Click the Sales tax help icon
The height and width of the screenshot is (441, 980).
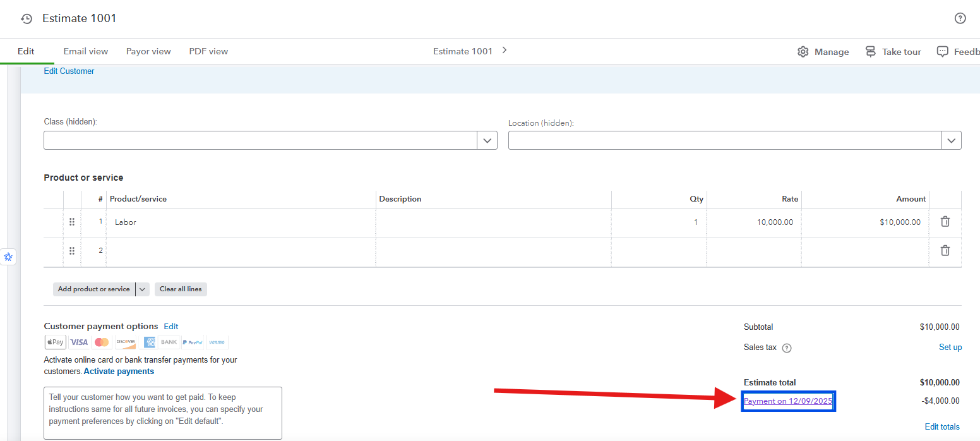click(787, 348)
